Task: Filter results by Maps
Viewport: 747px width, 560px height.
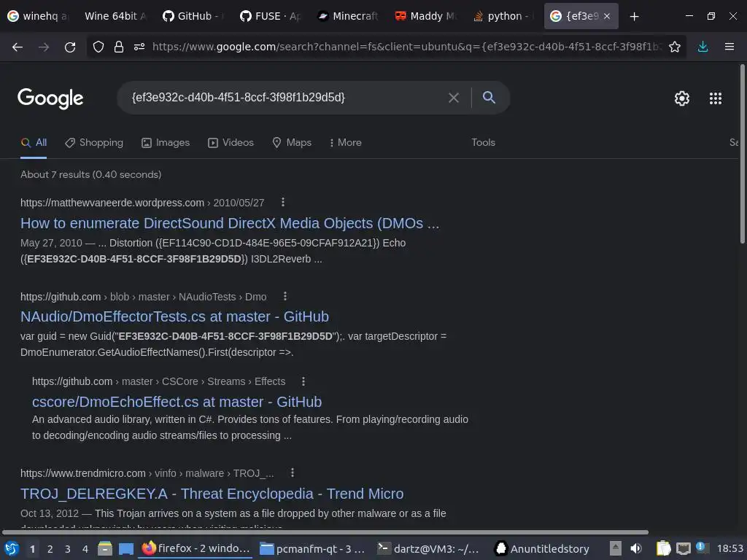Action: click(x=292, y=142)
